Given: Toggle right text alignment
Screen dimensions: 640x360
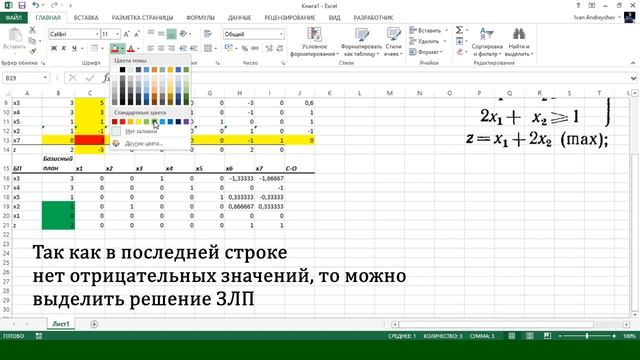Looking at the screenshot, I should click(171, 49).
